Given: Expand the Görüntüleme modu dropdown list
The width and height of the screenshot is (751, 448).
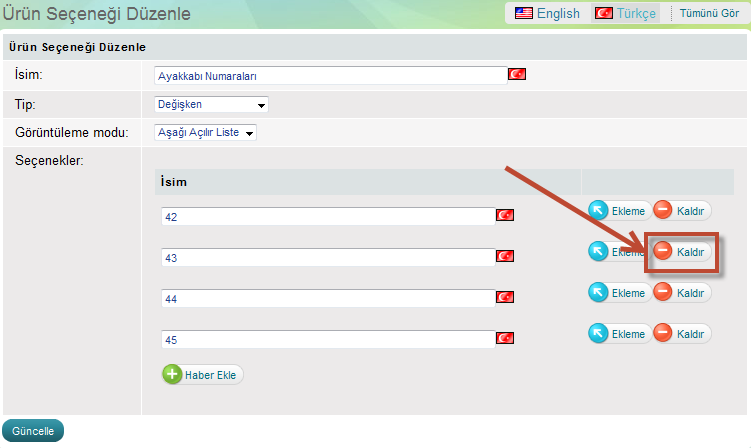Looking at the screenshot, I should tap(206, 132).
